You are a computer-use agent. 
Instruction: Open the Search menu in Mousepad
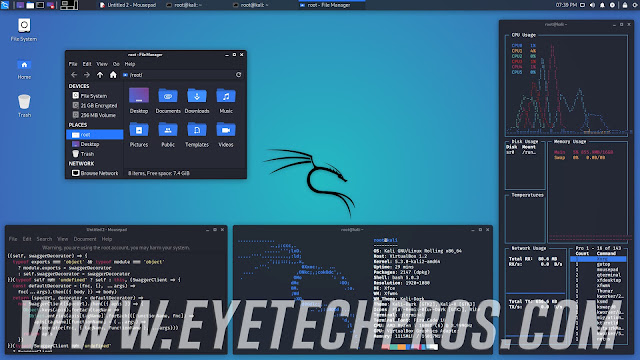pos(44,239)
